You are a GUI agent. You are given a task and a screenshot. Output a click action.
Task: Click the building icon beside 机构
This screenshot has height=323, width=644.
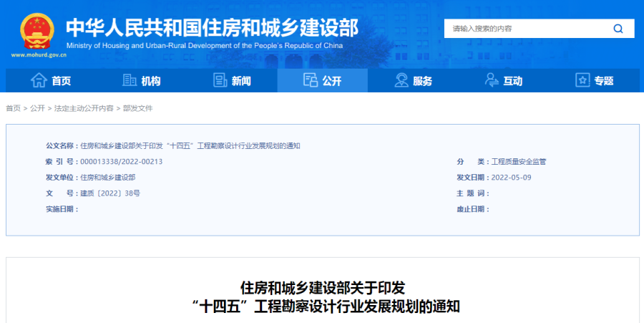[130, 80]
